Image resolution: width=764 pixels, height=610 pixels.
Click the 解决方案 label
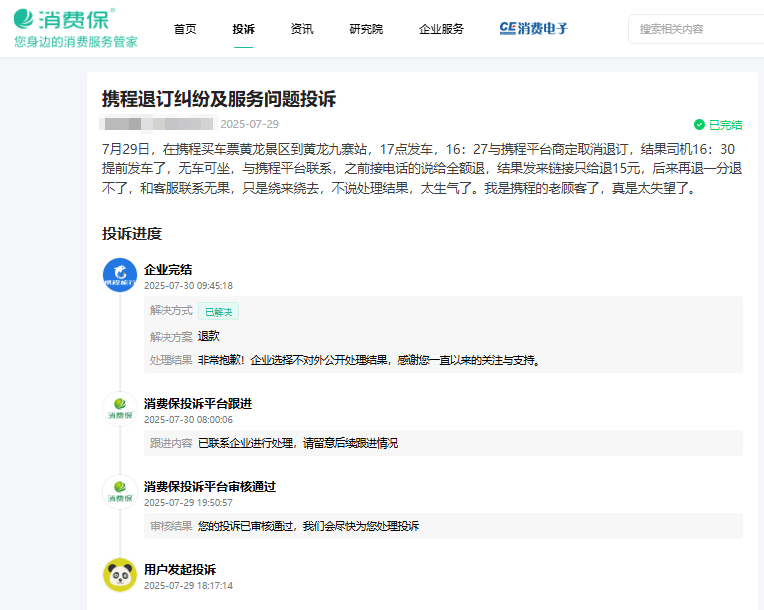click(171, 337)
